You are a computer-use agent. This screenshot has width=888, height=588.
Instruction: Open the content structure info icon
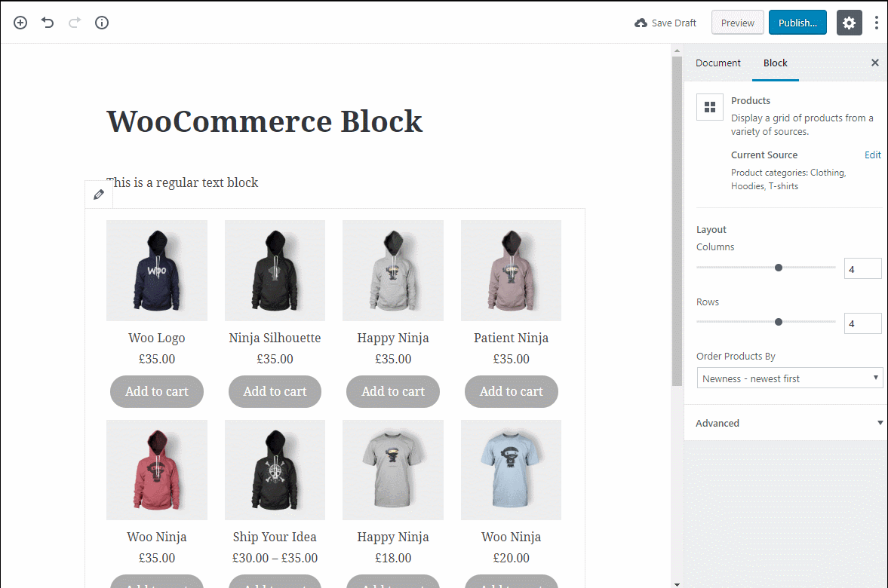pos(102,23)
